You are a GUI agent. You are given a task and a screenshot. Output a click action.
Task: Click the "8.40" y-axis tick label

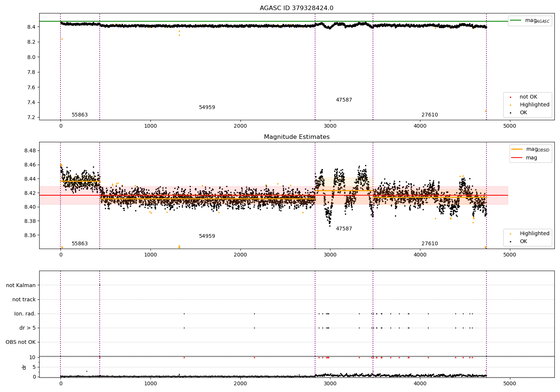[30, 207]
